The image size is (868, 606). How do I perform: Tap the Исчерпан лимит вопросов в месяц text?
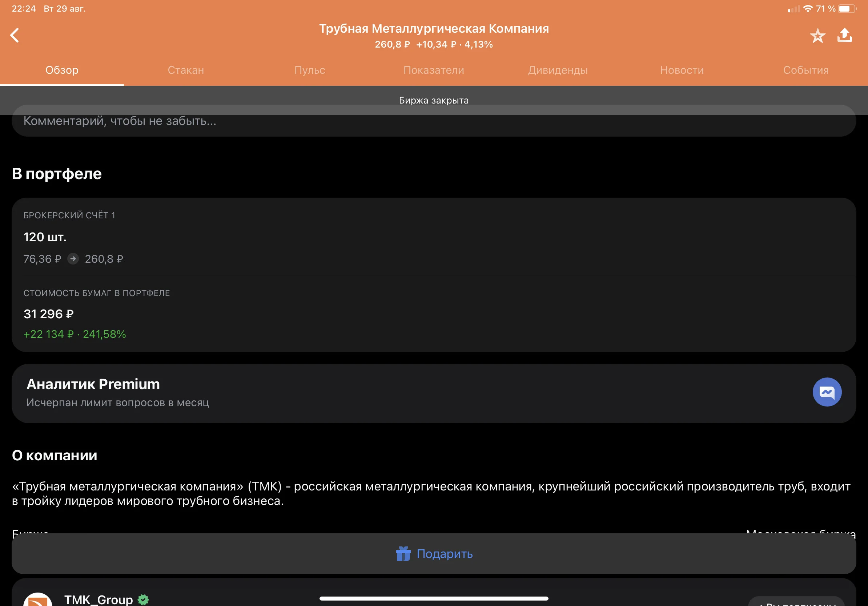point(117,403)
